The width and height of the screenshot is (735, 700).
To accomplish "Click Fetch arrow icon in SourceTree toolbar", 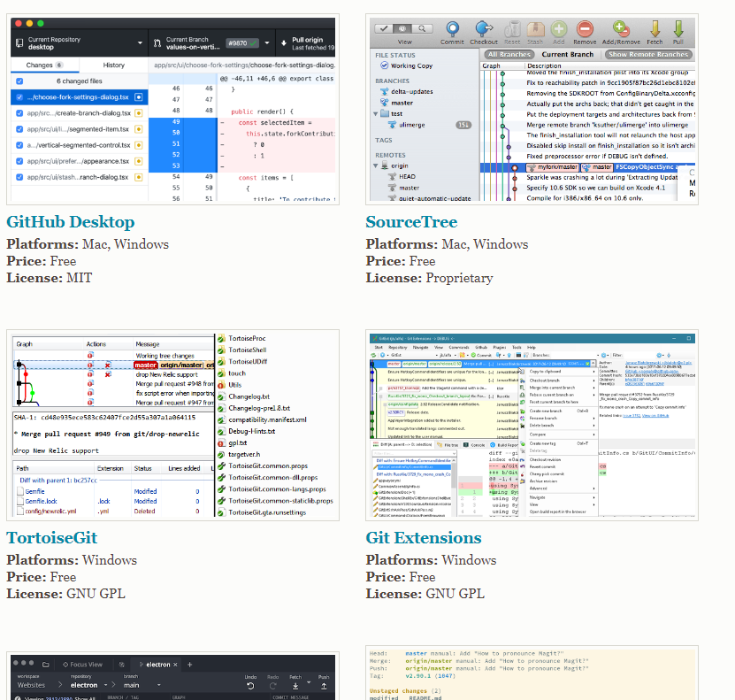I will click(x=655, y=29).
